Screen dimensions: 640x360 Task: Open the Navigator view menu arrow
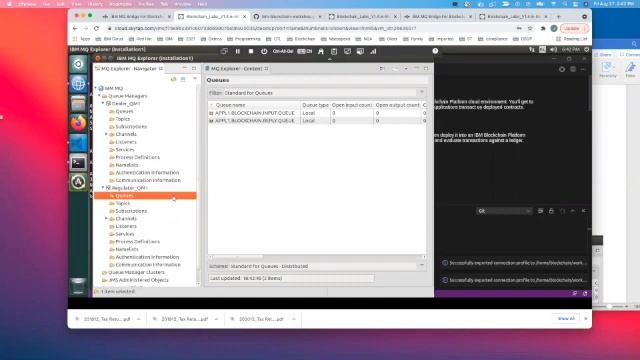[x=195, y=79]
